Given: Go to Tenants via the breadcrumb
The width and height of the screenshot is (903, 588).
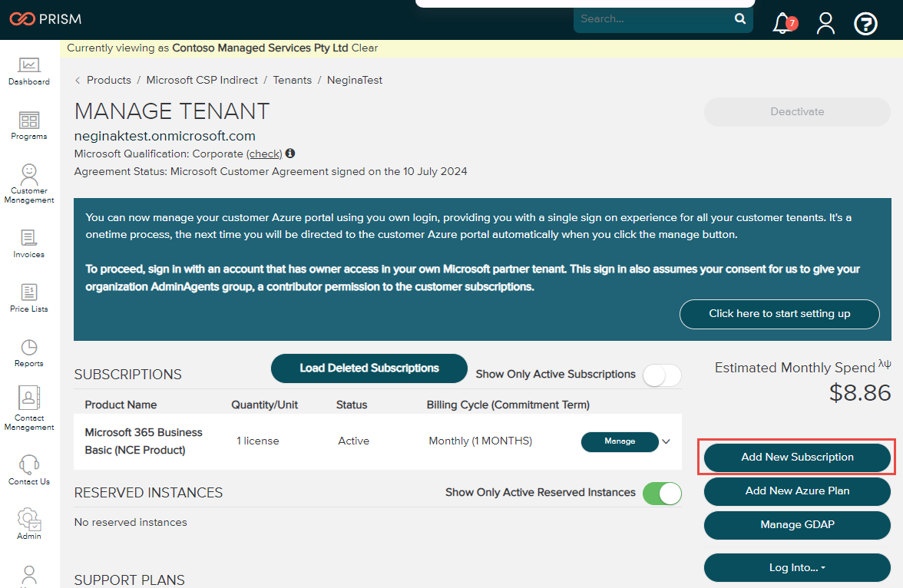Looking at the screenshot, I should click(293, 80).
